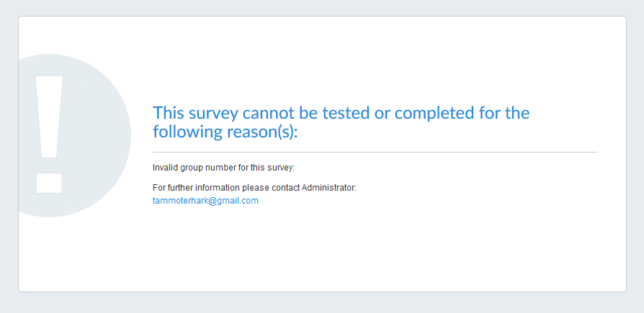Click the large exclamation mark warning icon

[x=49, y=135]
